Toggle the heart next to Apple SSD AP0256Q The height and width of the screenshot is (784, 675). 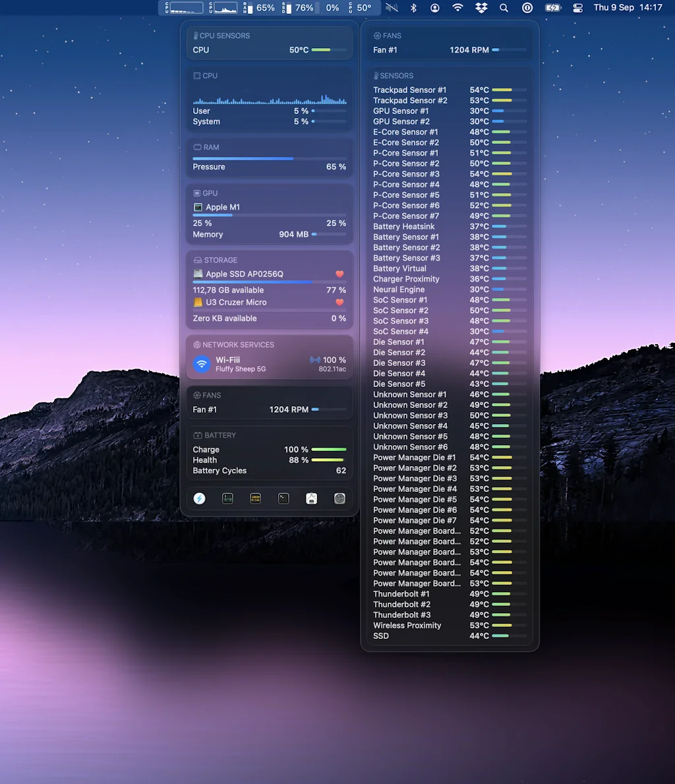tap(339, 274)
